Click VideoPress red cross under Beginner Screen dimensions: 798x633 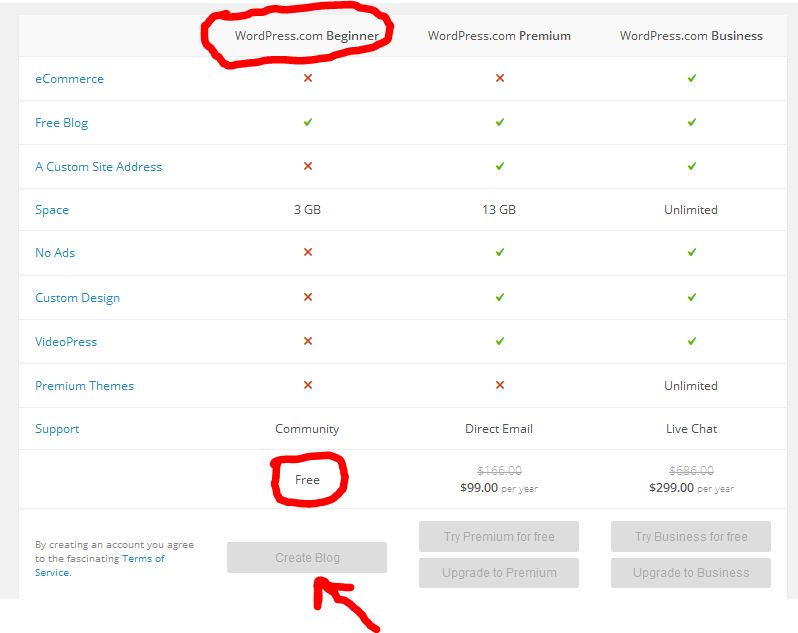pos(307,341)
